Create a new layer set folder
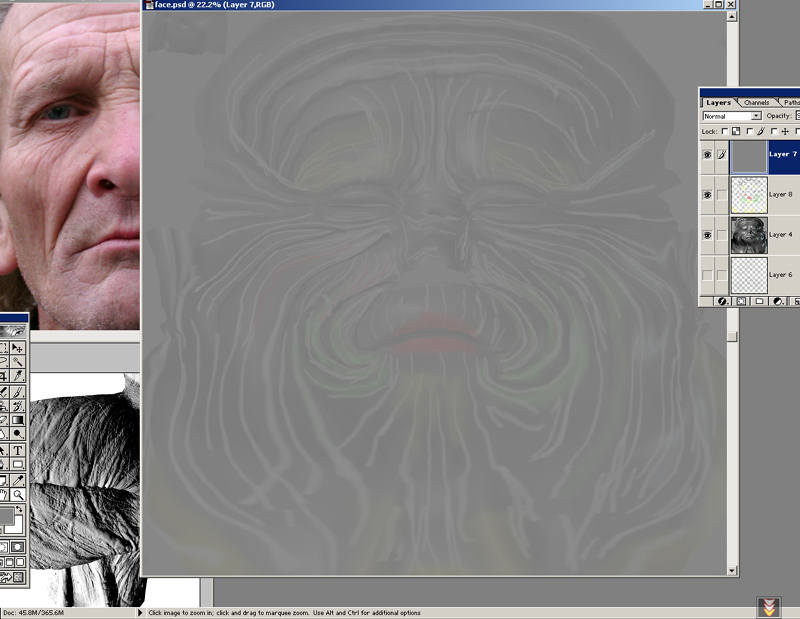800x619 pixels. coord(759,301)
